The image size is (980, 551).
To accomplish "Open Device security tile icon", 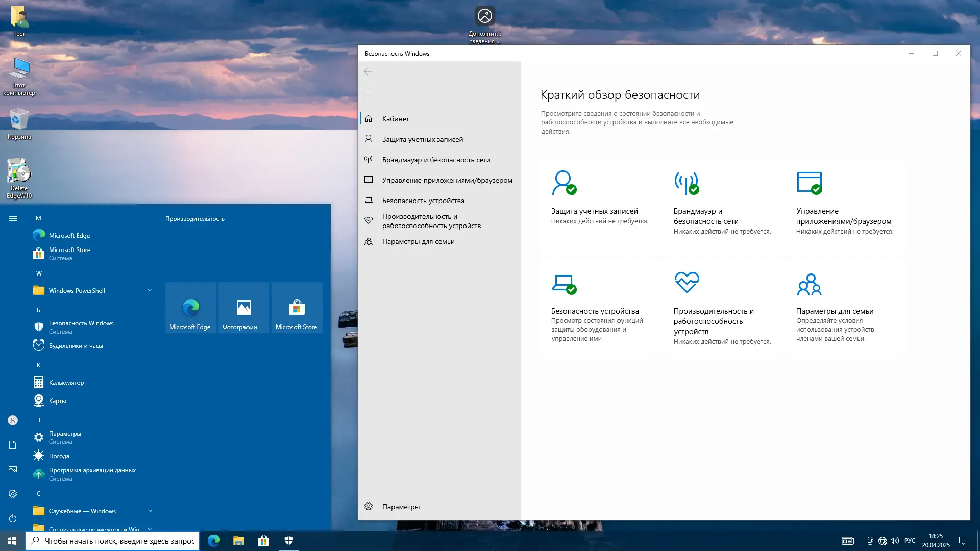I will tap(563, 283).
